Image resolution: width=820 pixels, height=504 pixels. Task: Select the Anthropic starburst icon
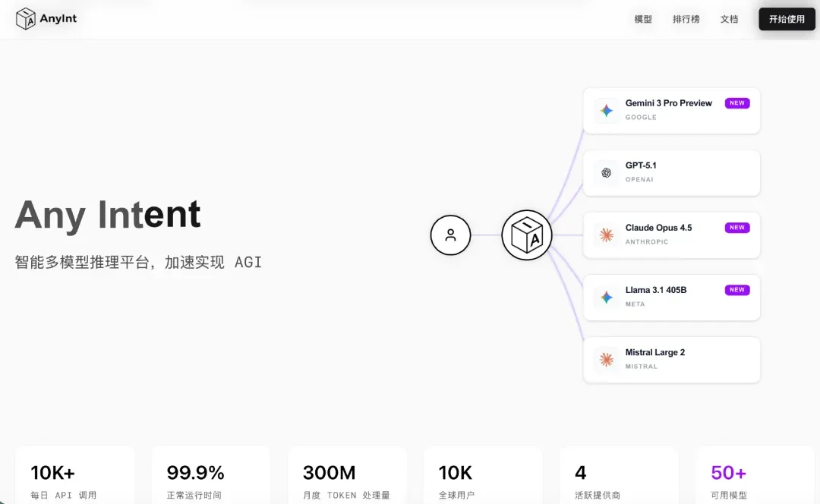click(x=606, y=235)
